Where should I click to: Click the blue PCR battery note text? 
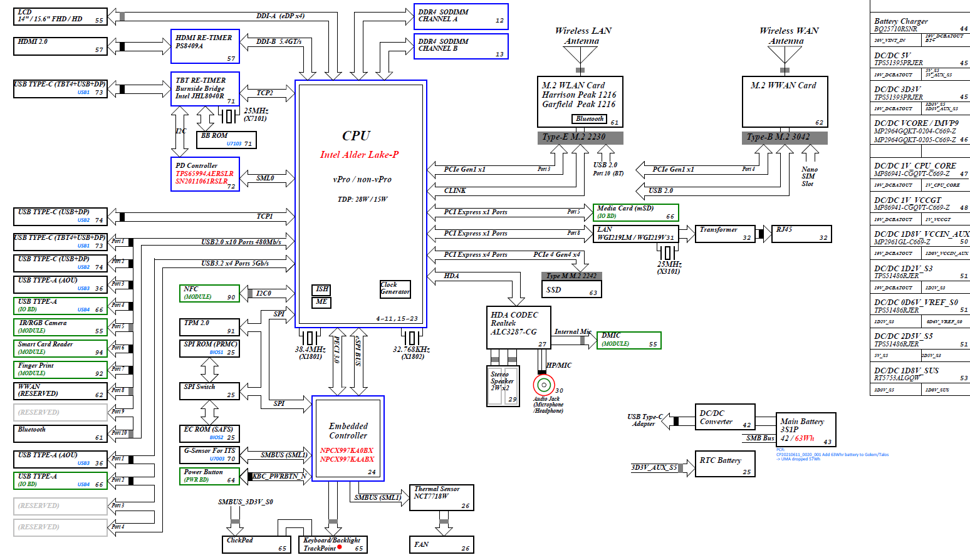click(x=831, y=457)
